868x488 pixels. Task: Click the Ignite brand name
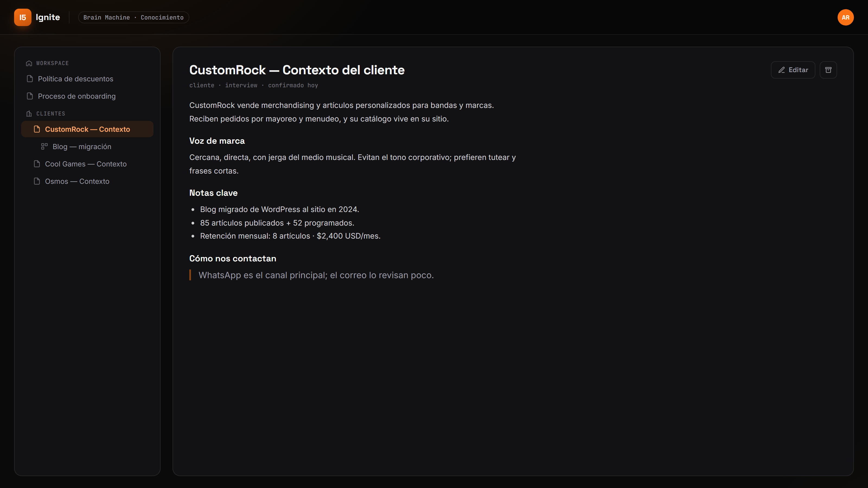48,17
